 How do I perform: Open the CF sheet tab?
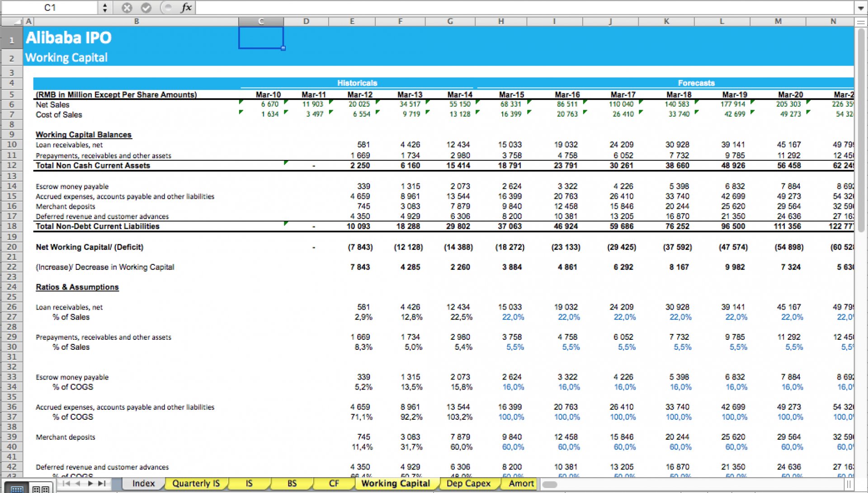point(334,484)
